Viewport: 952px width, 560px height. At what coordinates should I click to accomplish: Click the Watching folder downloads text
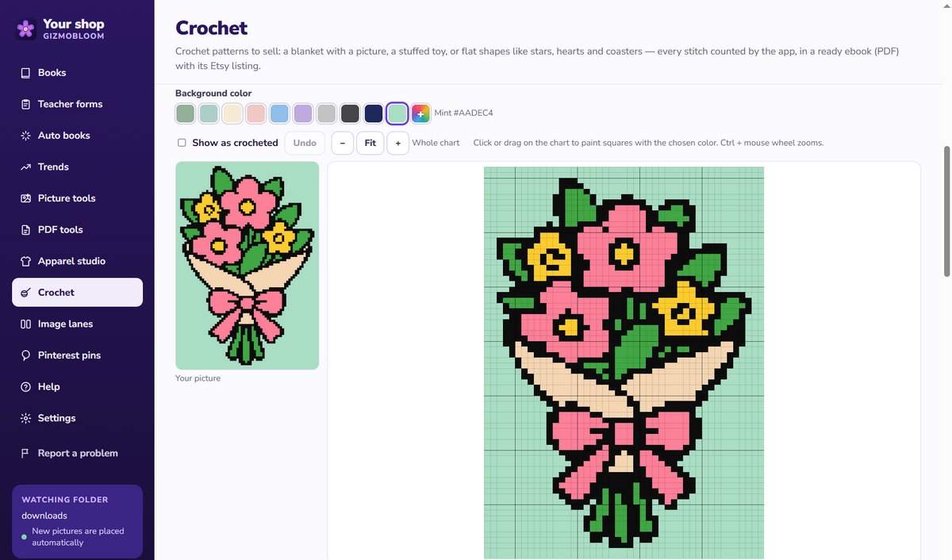pyautogui.click(x=44, y=516)
